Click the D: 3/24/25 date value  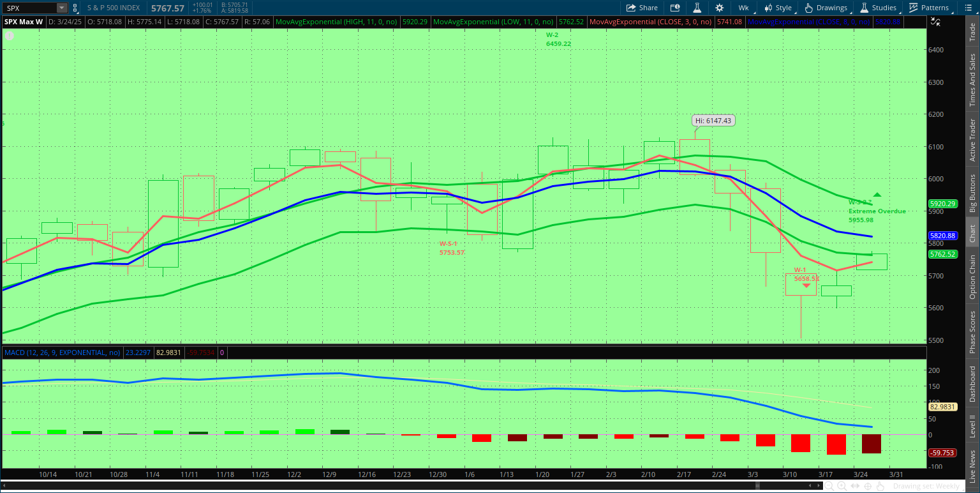65,22
